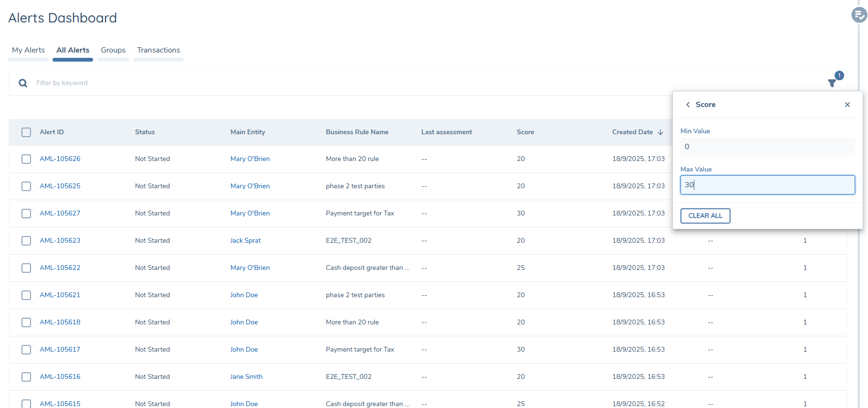Viewport: 868px width, 408px height.
Task: Sort by Last assessment column header
Action: (447, 132)
